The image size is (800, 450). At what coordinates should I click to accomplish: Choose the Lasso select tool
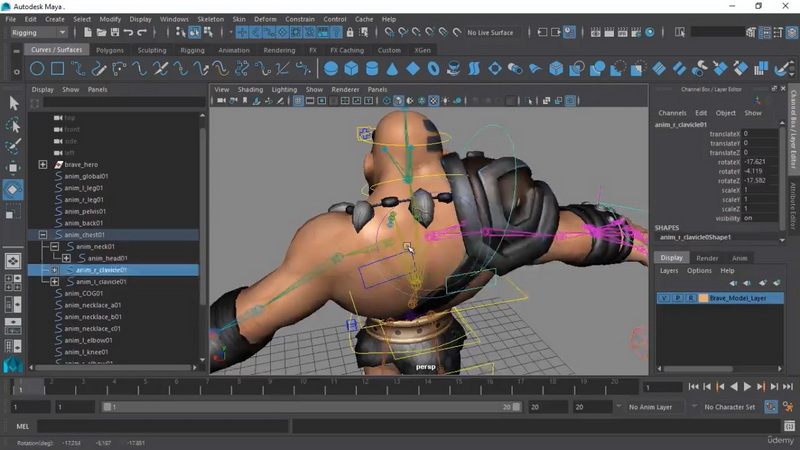click(x=13, y=125)
